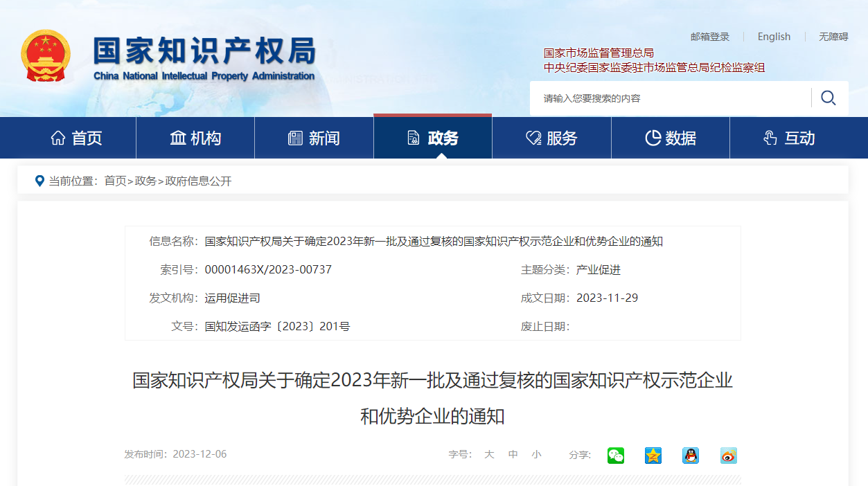Click the national emblem logo
Screen dimensions: 868x486
point(46,55)
